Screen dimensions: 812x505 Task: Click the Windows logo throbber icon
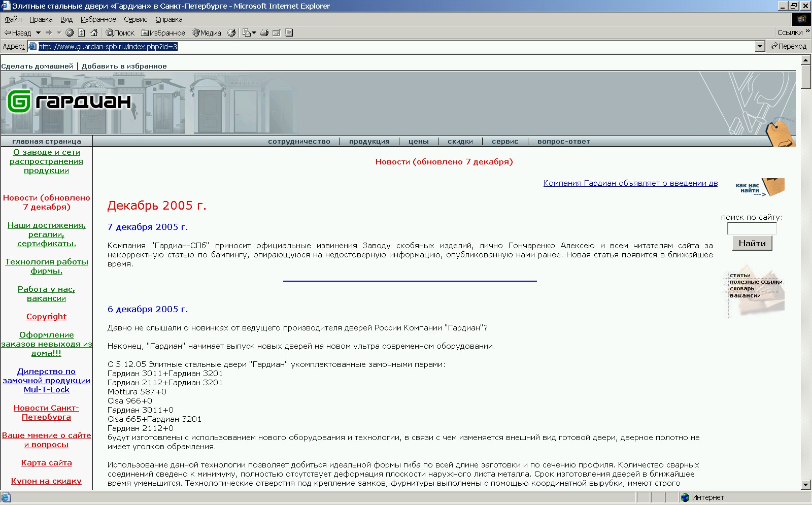tap(801, 19)
